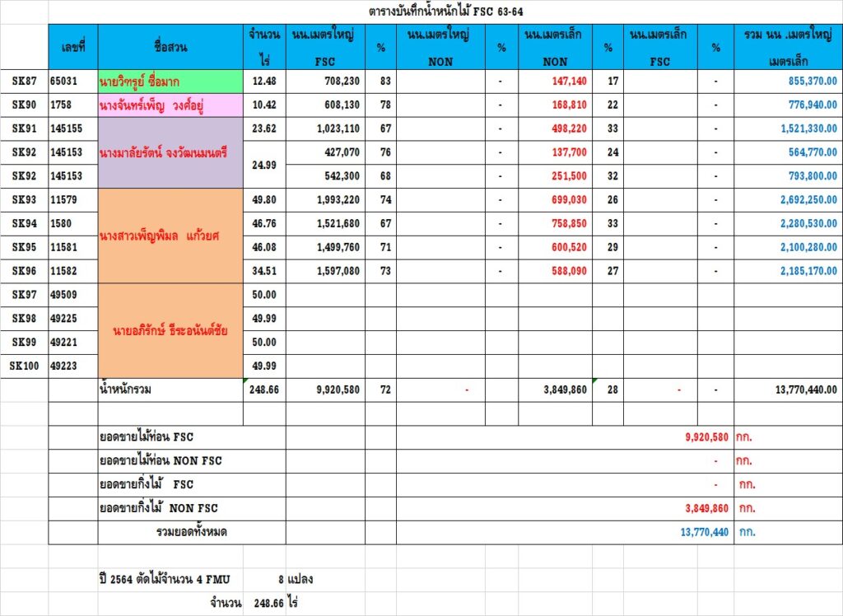The image size is (843, 616).
Task: Select total 855,370.00
Action: tap(788, 82)
